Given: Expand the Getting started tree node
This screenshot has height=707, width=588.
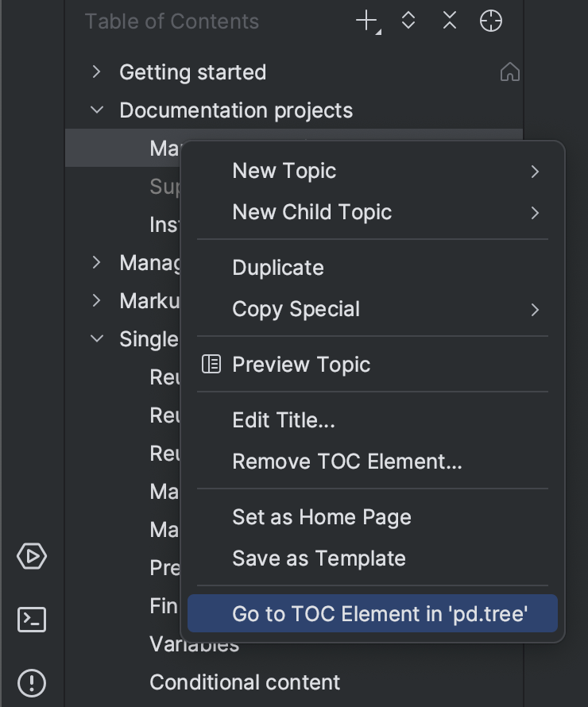Looking at the screenshot, I should [95, 71].
